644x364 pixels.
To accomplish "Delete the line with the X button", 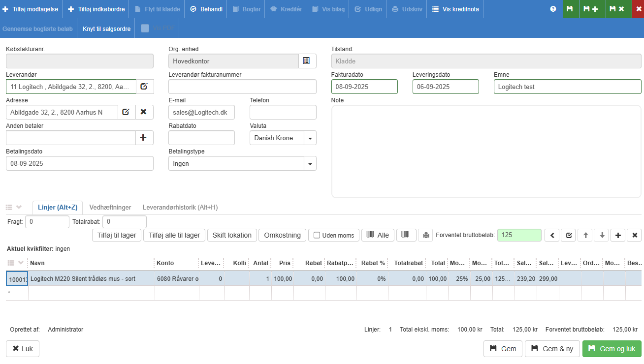I will [635, 235].
